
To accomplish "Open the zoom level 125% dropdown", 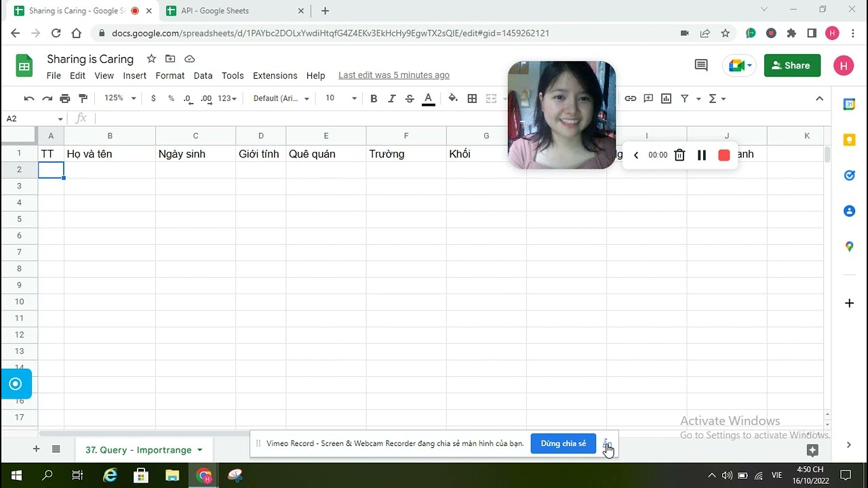I will (x=119, y=98).
